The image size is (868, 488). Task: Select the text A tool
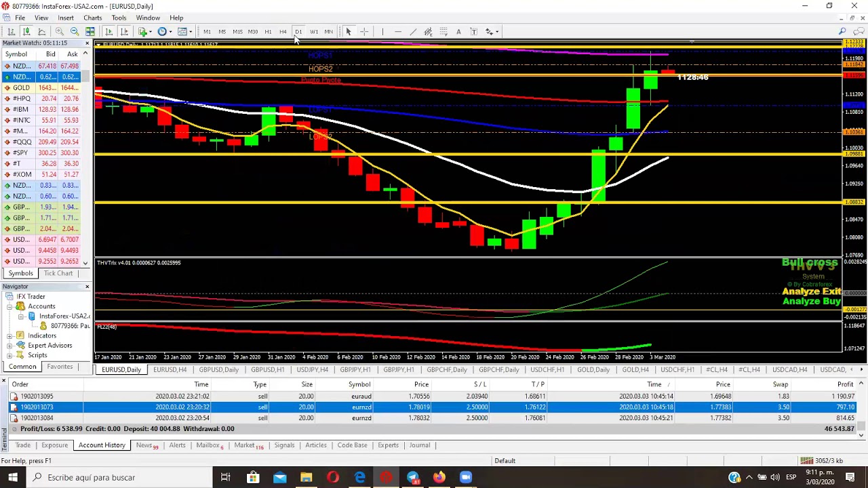tap(458, 31)
